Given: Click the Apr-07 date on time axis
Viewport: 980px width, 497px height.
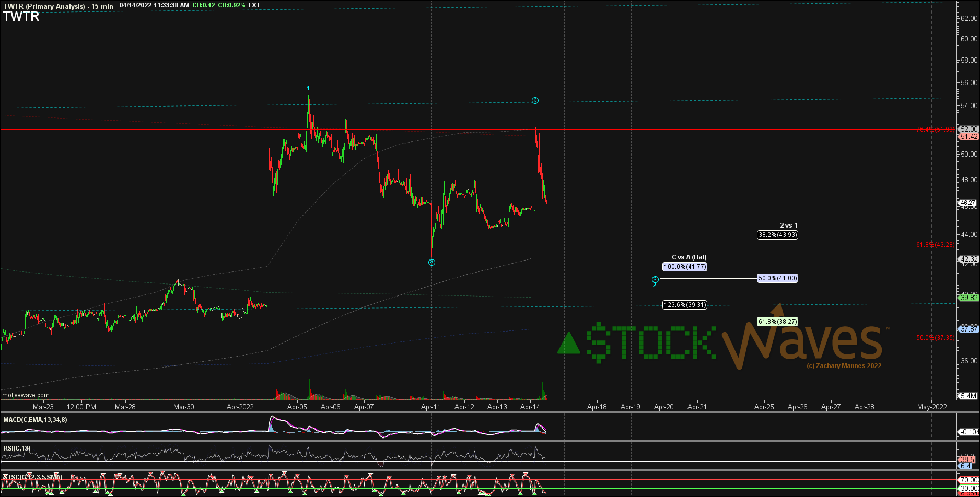Looking at the screenshot, I should [364, 406].
